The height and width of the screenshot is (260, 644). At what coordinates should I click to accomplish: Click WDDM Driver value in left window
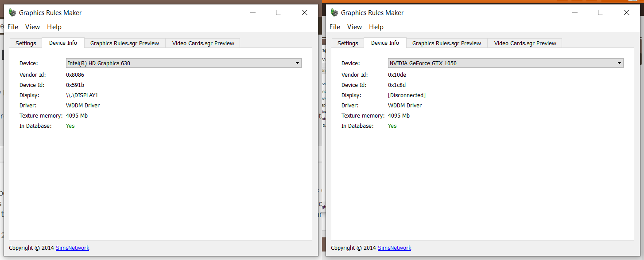click(83, 106)
